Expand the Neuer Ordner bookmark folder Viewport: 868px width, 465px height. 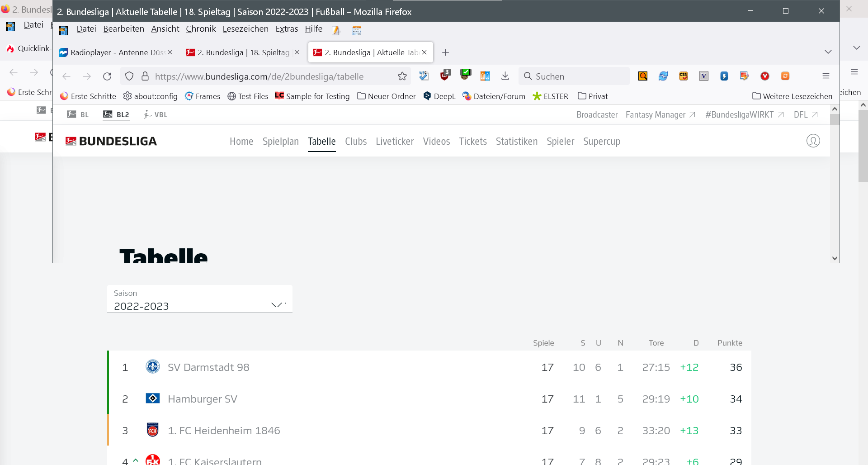click(387, 96)
